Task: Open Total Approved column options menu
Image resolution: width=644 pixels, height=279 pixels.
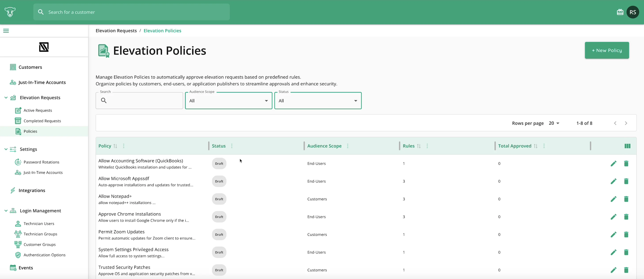Action: click(544, 146)
